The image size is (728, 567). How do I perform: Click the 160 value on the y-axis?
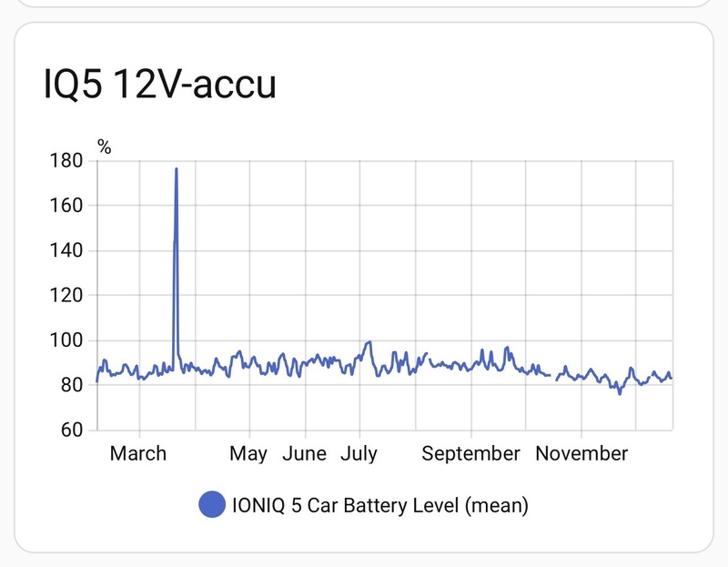coord(69,206)
